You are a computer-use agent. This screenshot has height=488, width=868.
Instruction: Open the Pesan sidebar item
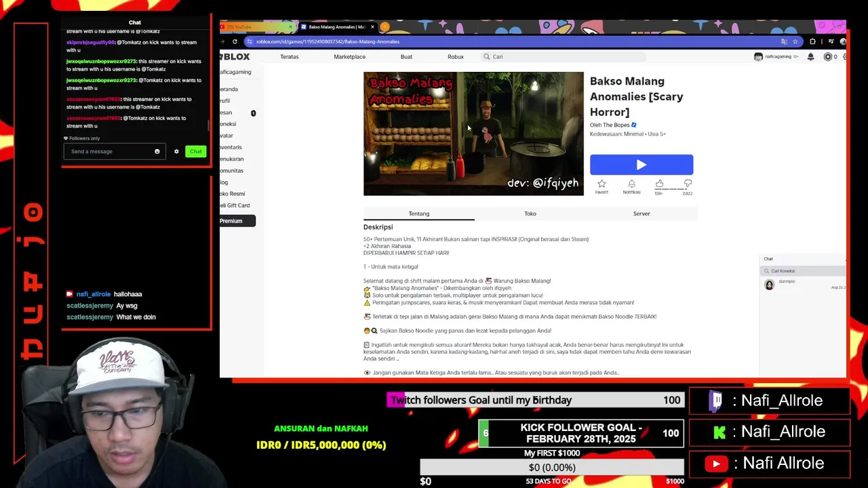click(x=226, y=113)
